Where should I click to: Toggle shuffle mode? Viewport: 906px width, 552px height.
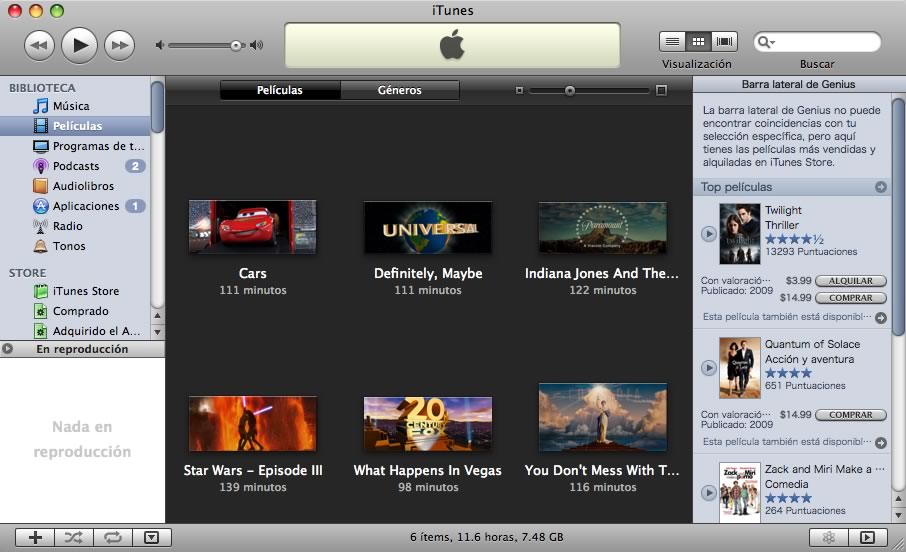pos(73,538)
